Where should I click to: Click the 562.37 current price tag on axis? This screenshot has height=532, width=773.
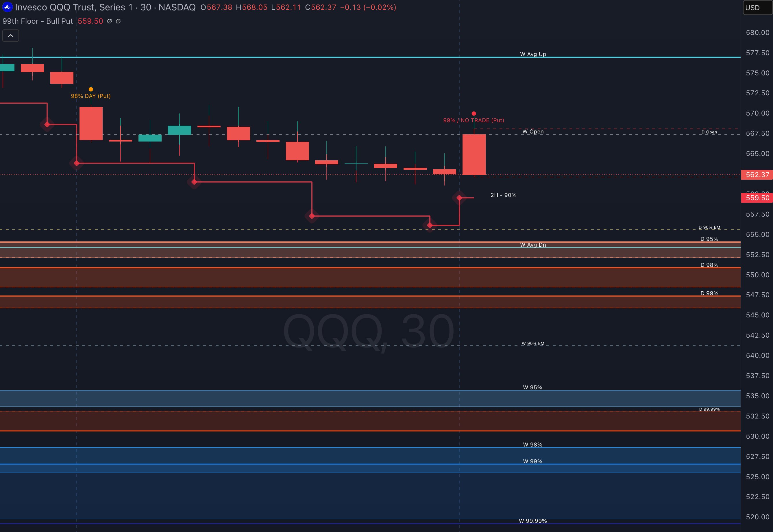coord(757,175)
